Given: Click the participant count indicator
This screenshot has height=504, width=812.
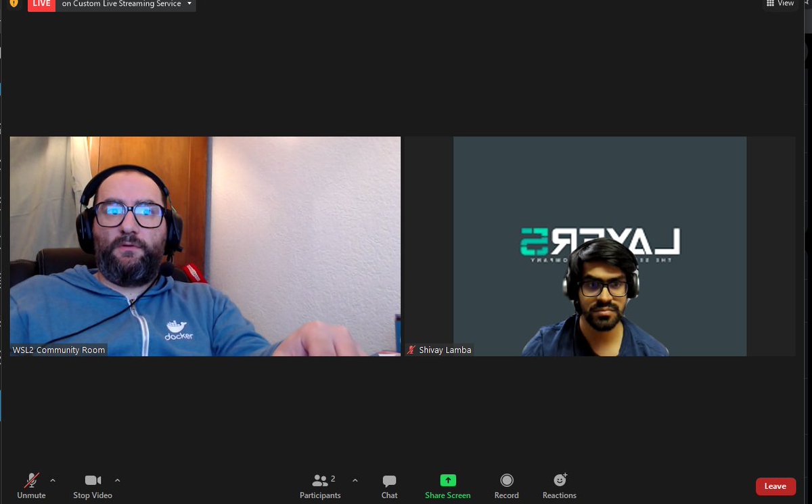Looking at the screenshot, I should pyautogui.click(x=332, y=478).
